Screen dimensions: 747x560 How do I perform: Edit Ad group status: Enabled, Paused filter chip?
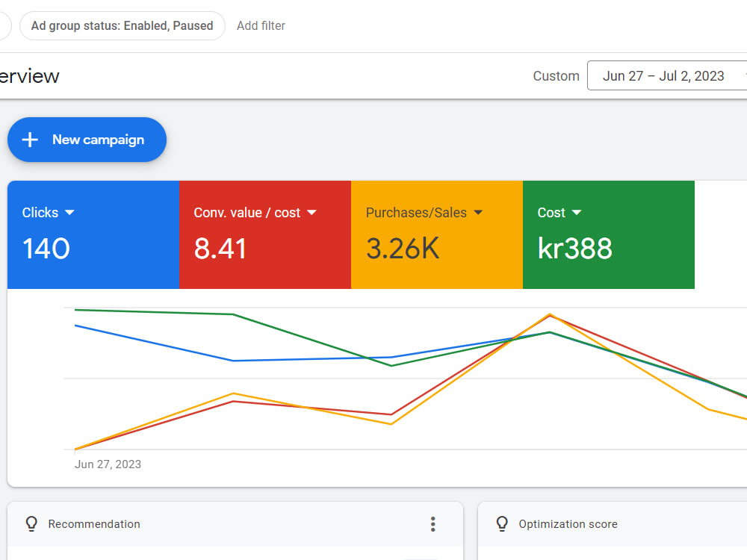coord(122,25)
